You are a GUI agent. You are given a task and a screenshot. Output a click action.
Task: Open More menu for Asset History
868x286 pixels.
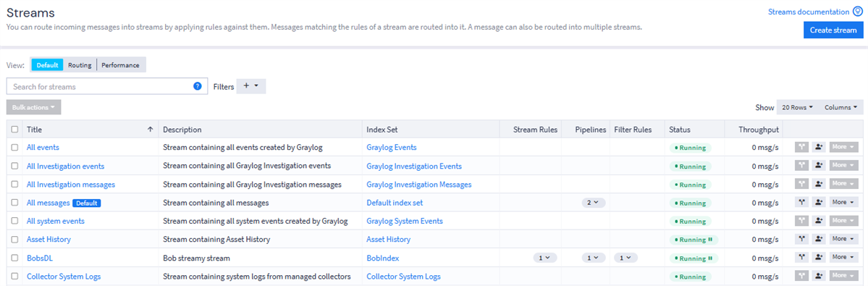843,239
